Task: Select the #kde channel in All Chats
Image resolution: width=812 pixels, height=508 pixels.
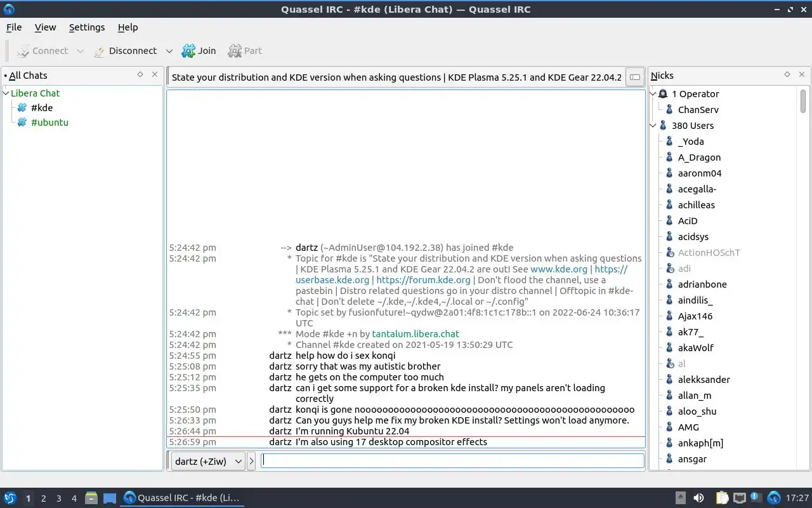Action: coord(42,107)
